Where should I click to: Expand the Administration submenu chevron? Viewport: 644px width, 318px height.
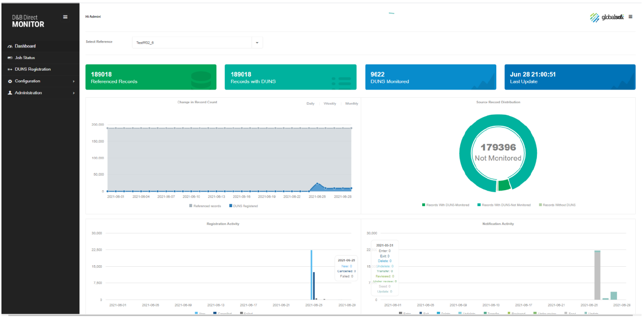[74, 92]
